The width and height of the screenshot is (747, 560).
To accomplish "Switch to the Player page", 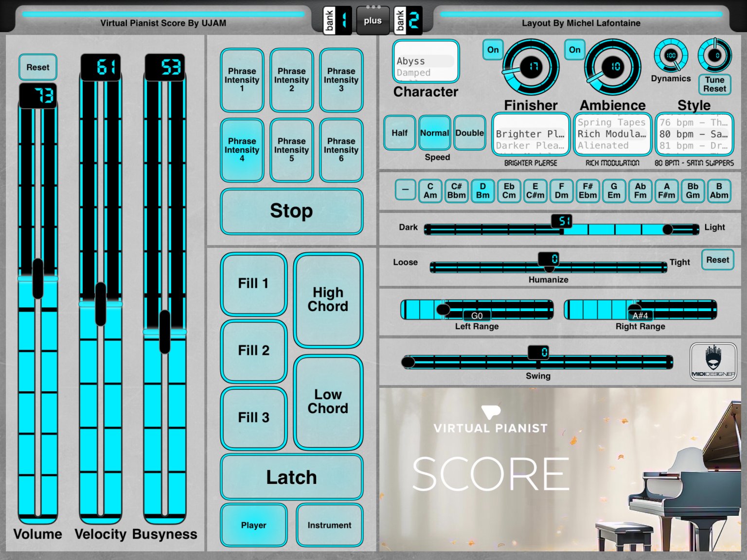I will pos(254,525).
